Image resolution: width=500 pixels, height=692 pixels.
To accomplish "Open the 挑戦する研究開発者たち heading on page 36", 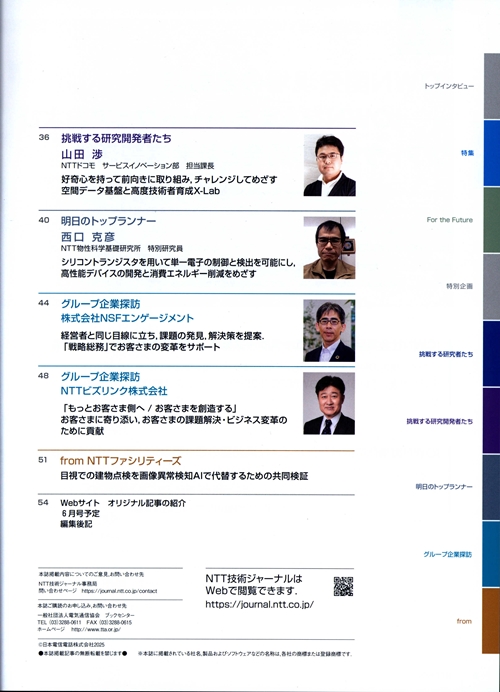I will point(116,138).
